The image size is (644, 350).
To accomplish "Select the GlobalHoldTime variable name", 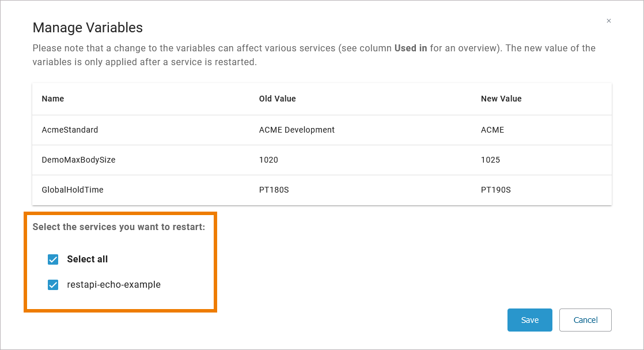I will (x=73, y=190).
